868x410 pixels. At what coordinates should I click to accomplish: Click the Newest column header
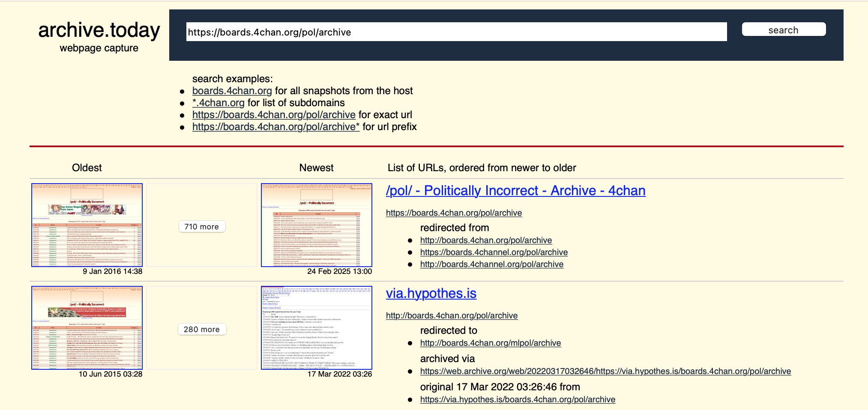click(317, 168)
